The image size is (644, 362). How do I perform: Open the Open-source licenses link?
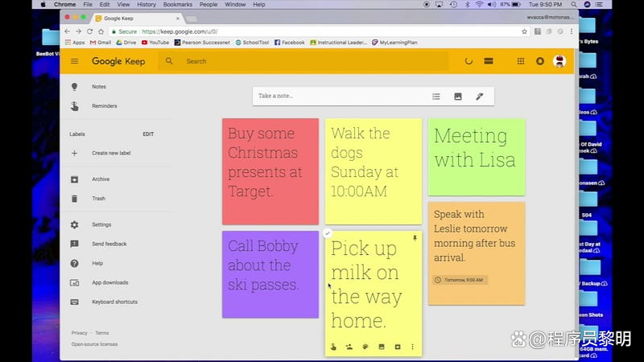point(94,344)
